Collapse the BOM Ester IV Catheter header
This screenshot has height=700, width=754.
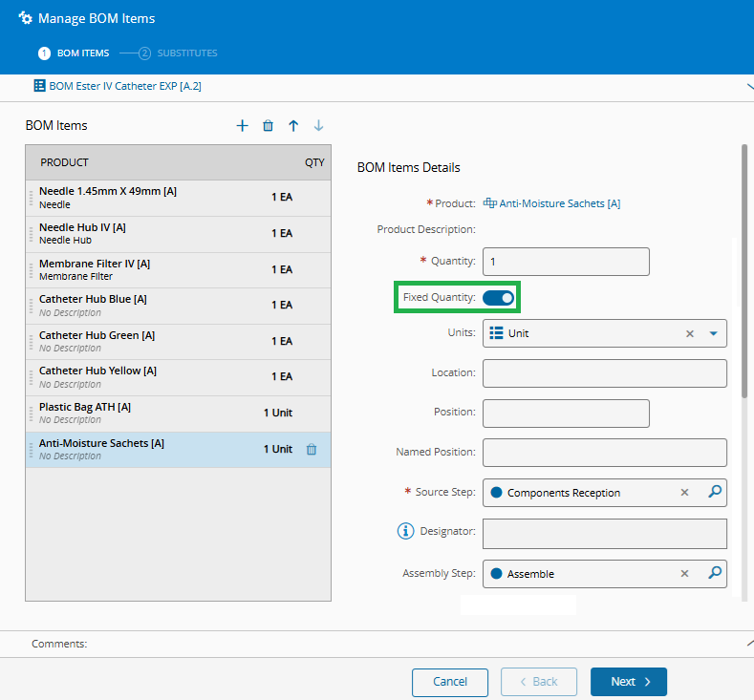click(747, 86)
